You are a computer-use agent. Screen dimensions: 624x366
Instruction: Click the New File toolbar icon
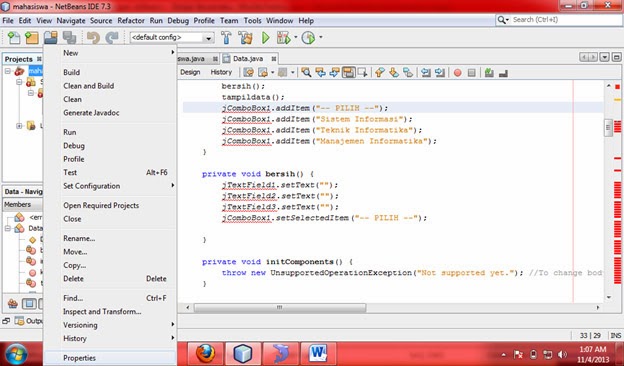tap(14, 38)
